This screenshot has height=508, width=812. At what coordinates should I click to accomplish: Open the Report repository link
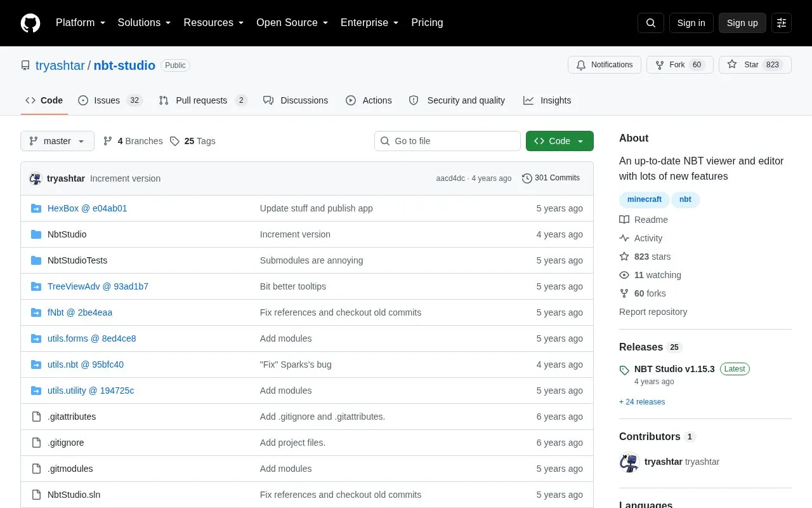653,312
